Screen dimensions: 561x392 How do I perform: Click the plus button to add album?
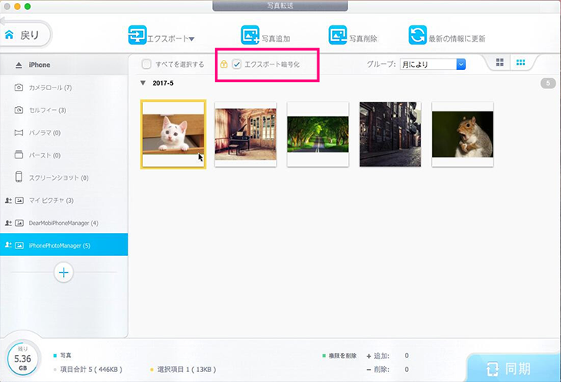point(64,272)
